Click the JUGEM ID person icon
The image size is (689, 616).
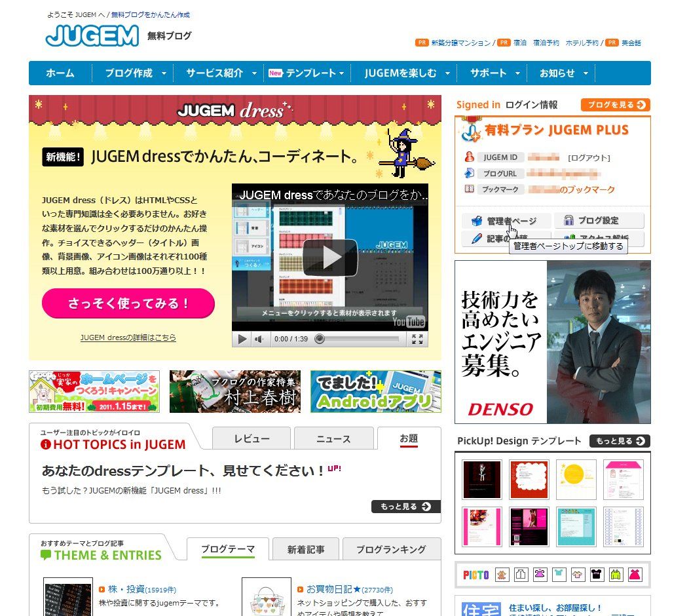coord(470,157)
